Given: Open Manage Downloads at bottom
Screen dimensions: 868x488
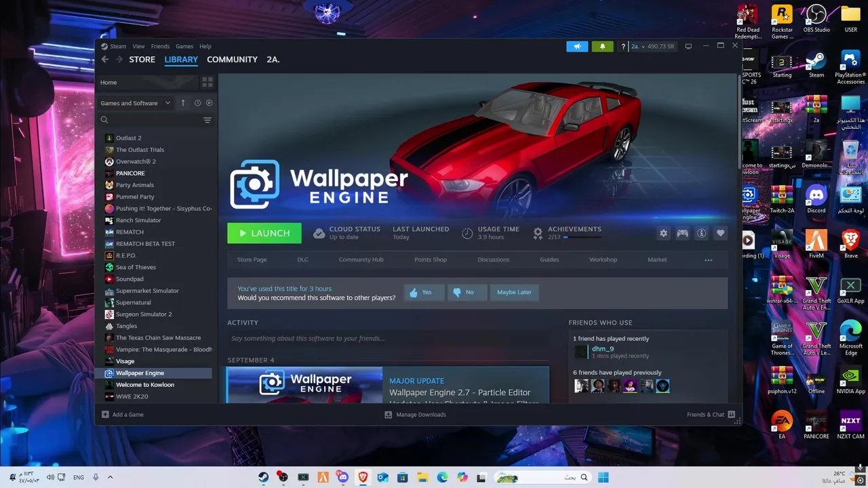Looking at the screenshot, I should [415, 414].
